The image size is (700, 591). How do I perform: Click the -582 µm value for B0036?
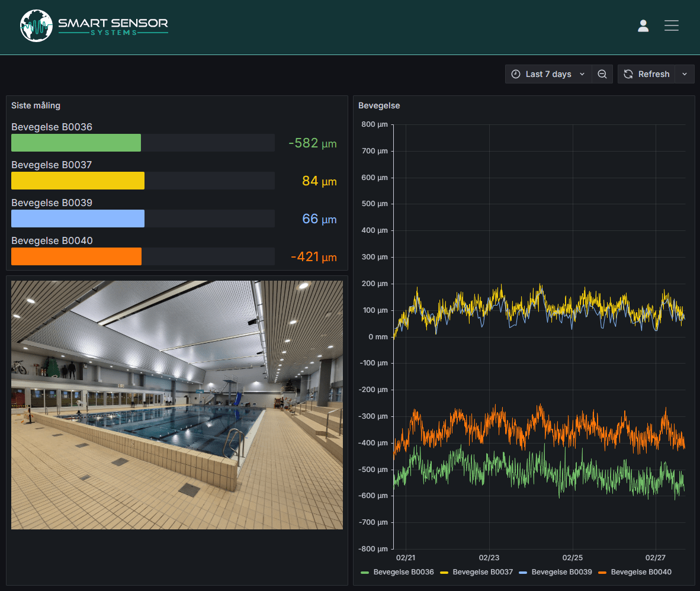[x=312, y=143]
